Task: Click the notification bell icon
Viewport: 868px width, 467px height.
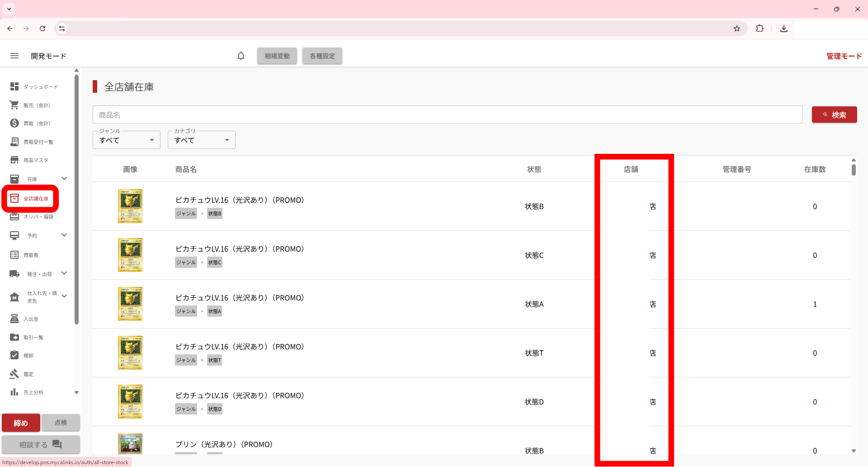Action: (241, 56)
